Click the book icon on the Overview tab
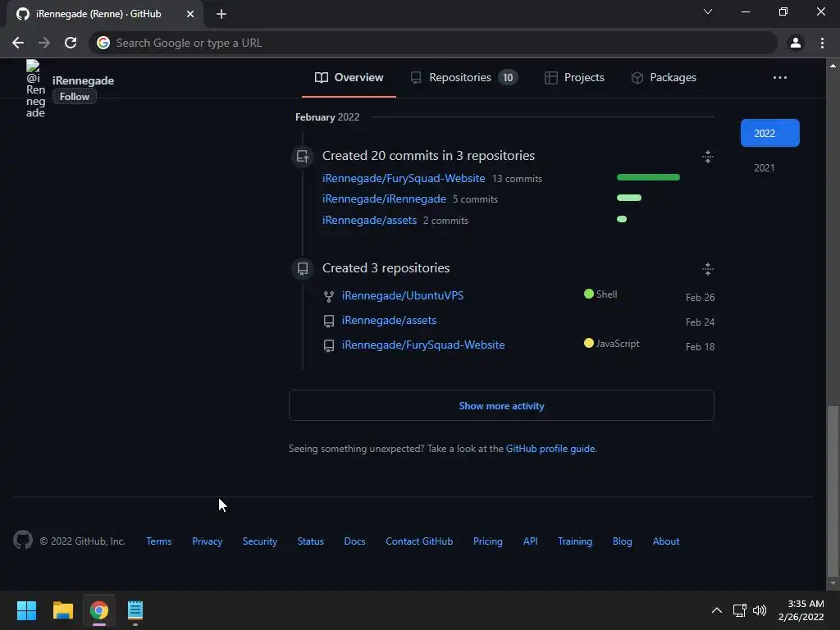840x630 pixels. (322, 78)
